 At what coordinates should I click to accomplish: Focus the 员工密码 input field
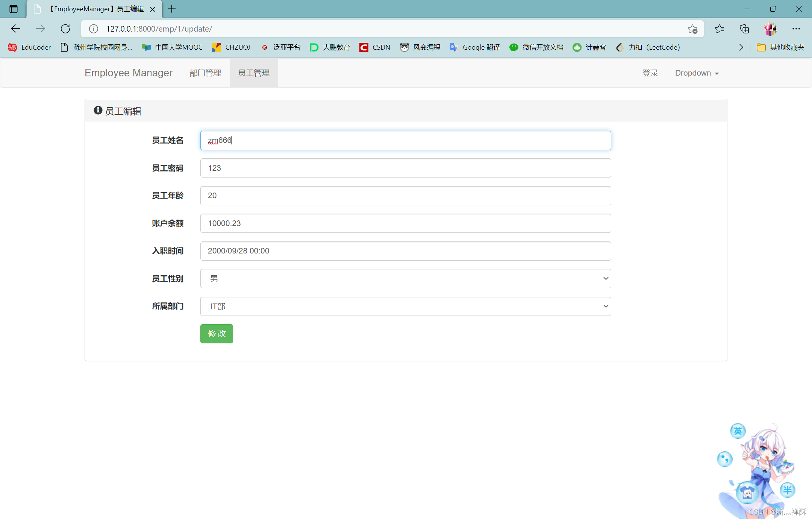(405, 168)
